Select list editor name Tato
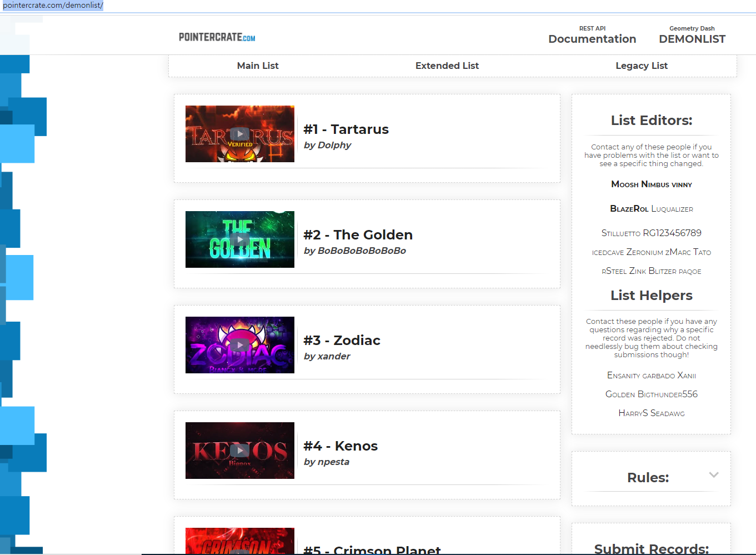 [702, 252]
